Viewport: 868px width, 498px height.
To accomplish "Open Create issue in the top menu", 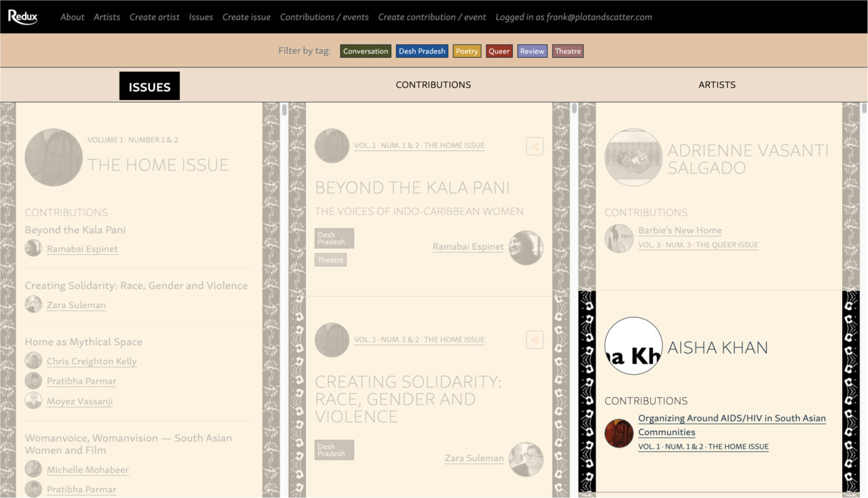I will pyautogui.click(x=246, y=17).
